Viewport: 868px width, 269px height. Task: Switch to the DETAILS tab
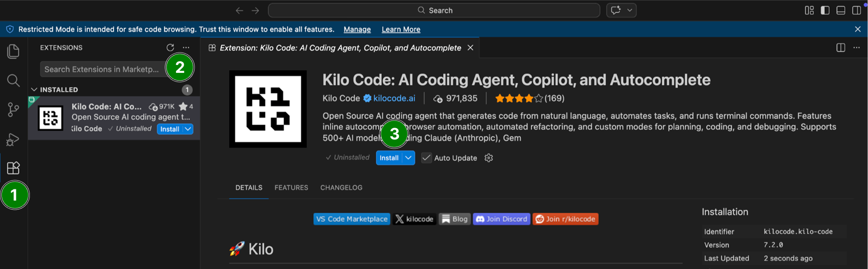249,187
